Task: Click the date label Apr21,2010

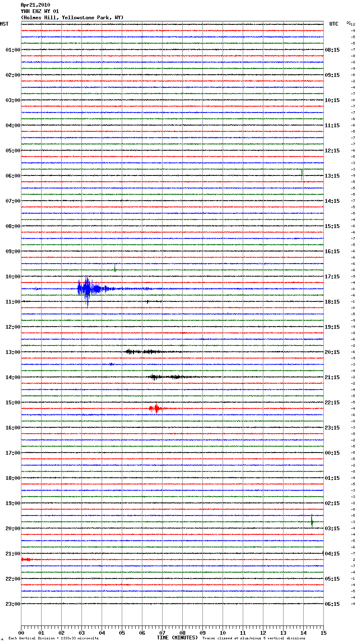Action: click(35, 5)
